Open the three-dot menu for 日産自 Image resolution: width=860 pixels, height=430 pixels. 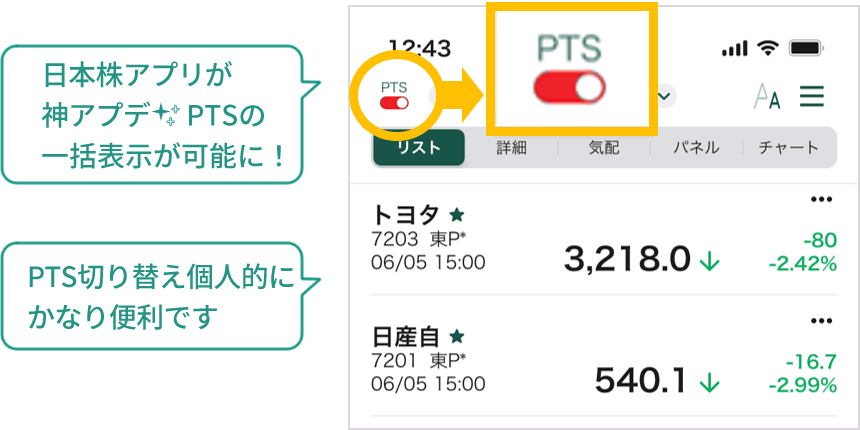pos(821,321)
